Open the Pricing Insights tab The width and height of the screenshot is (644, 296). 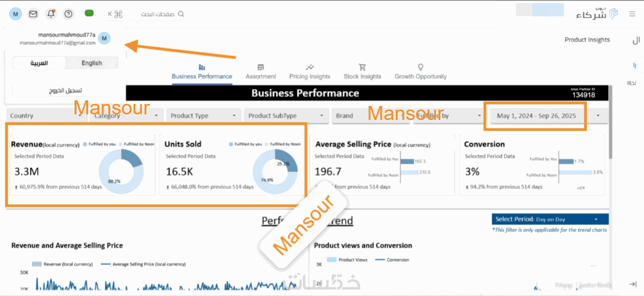309,72
